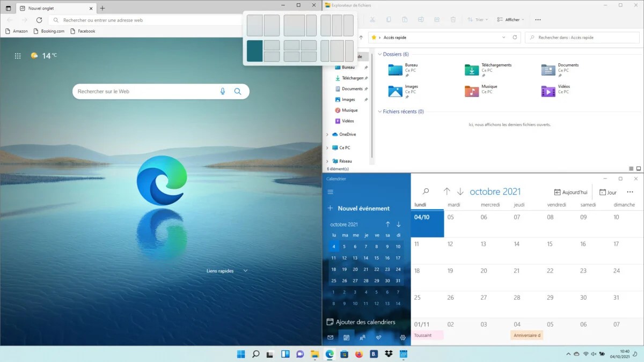Switch to details view icon in File Explorer status bar
Image resolution: width=644 pixels, height=362 pixels.
point(631,169)
